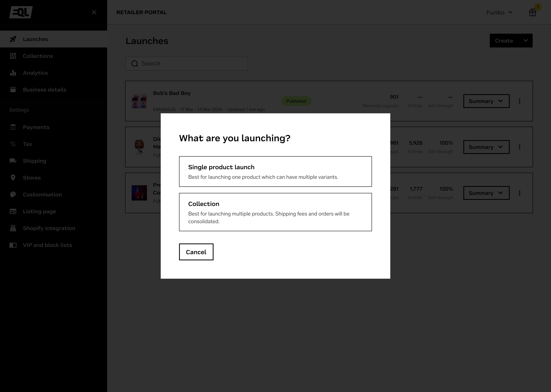Open more options for 1,777 entries launch

tap(520, 193)
